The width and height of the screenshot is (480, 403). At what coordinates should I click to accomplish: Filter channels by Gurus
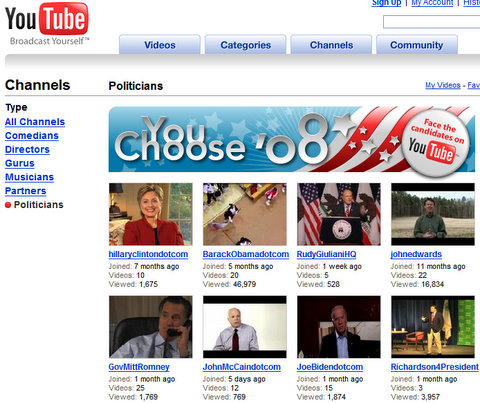click(20, 163)
